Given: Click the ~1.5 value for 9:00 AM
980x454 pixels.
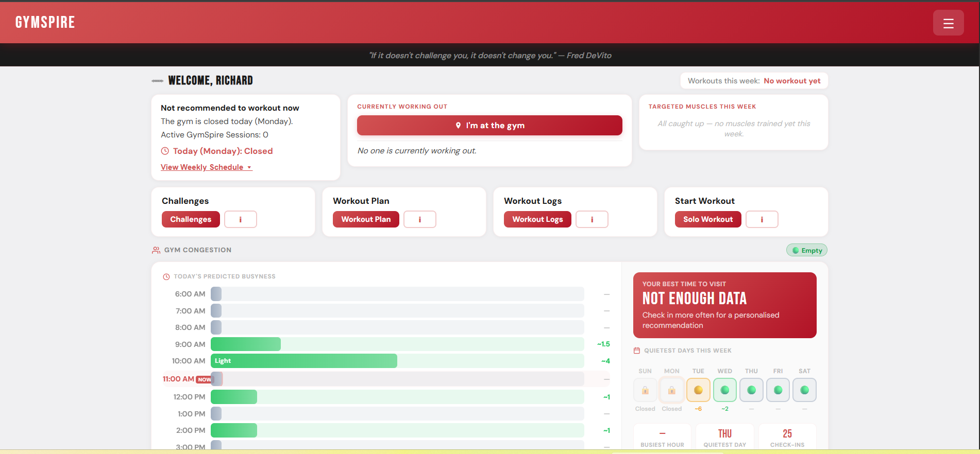Looking at the screenshot, I should coord(603,344).
